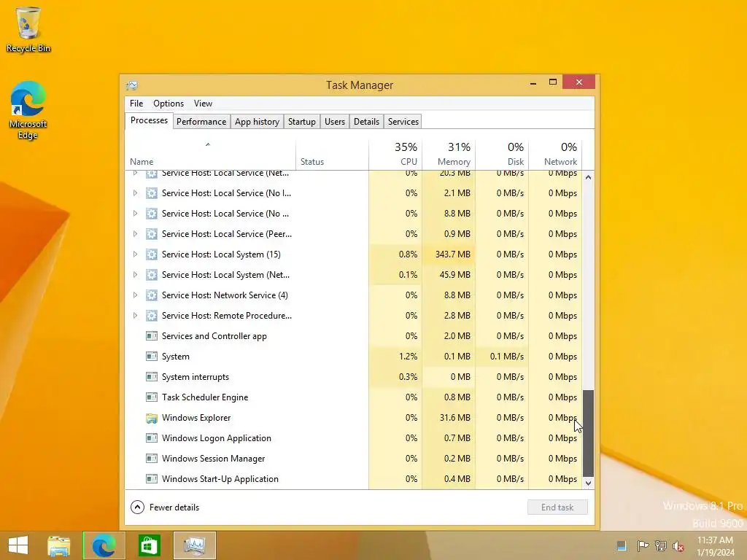Switch to the Services tab
The height and width of the screenshot is (560, 747).
(403, 122)
